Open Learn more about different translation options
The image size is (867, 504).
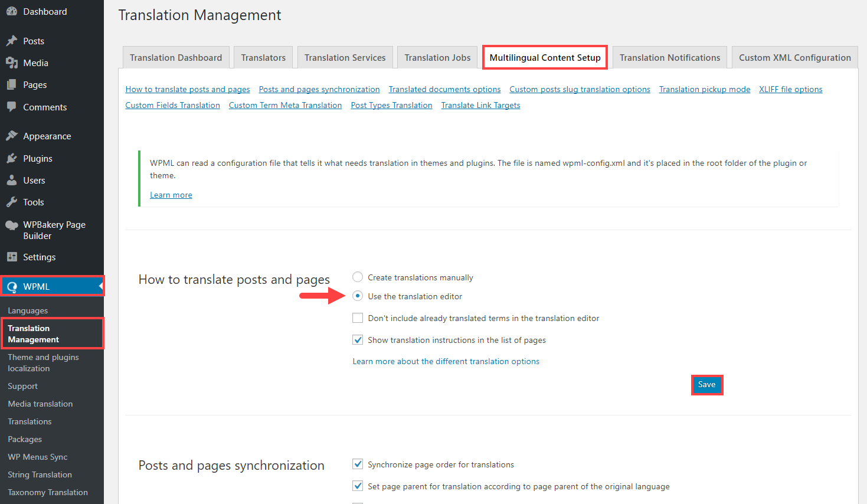446,361
